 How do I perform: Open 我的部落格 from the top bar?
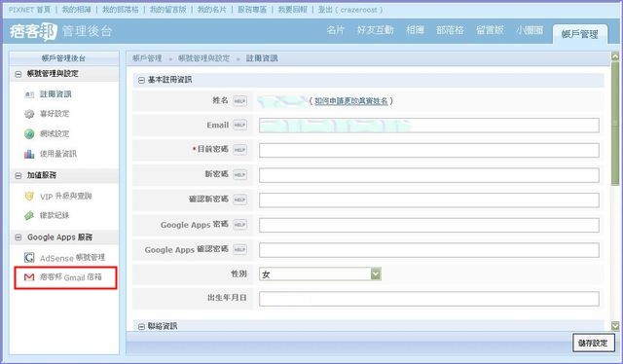tap(121, 10)
